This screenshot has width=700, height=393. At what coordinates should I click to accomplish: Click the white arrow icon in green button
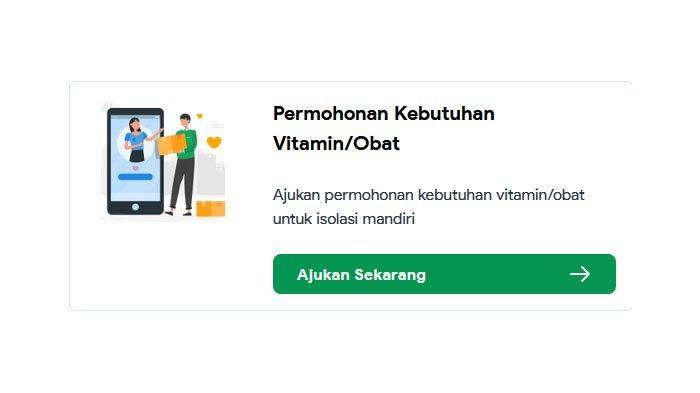pyautogui.click(x=580, y=274)
